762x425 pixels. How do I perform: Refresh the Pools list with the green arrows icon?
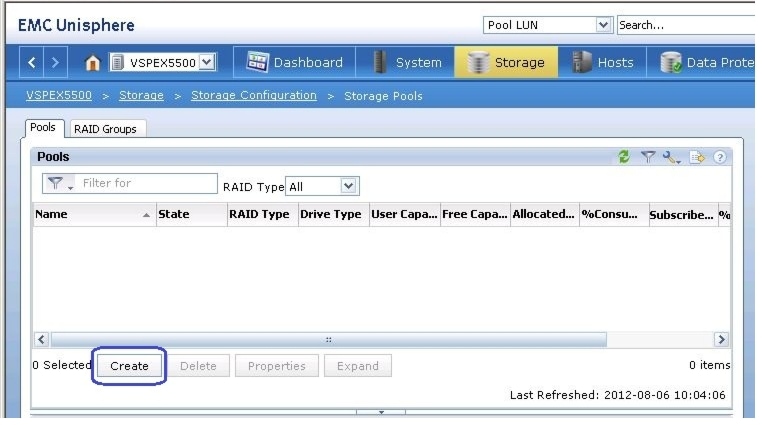pos(624,157)
